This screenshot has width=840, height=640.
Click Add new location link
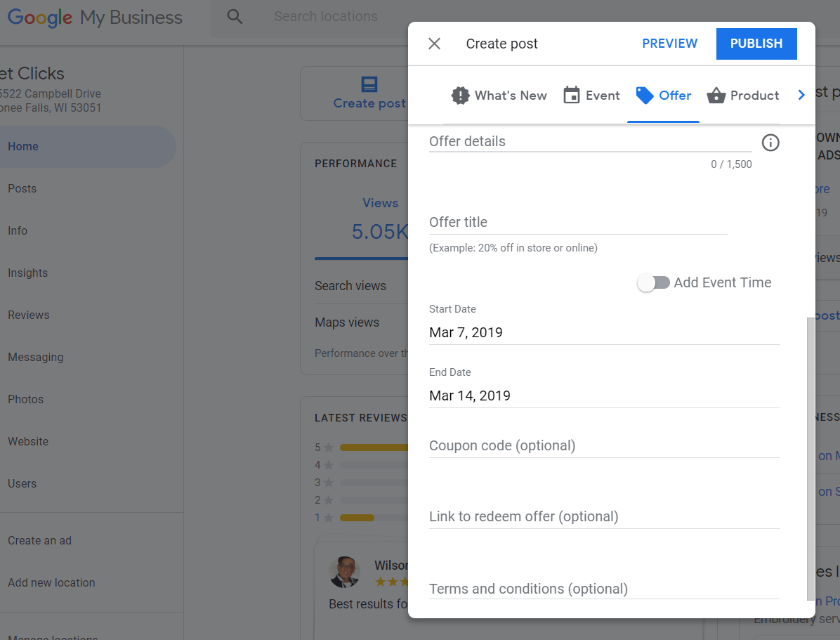pyautogui.click(x=51, y=582)
